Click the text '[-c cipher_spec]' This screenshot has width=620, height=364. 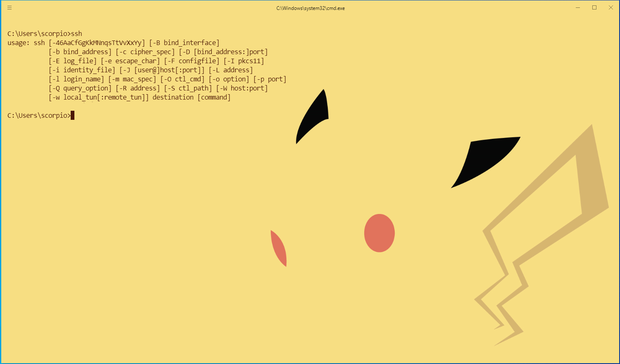(145, 52)
